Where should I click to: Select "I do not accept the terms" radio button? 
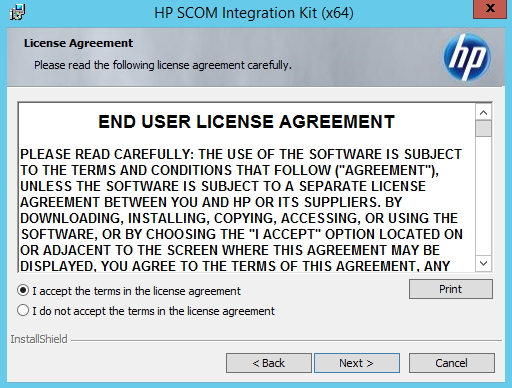pyautogui.click(x=23, y=310)
